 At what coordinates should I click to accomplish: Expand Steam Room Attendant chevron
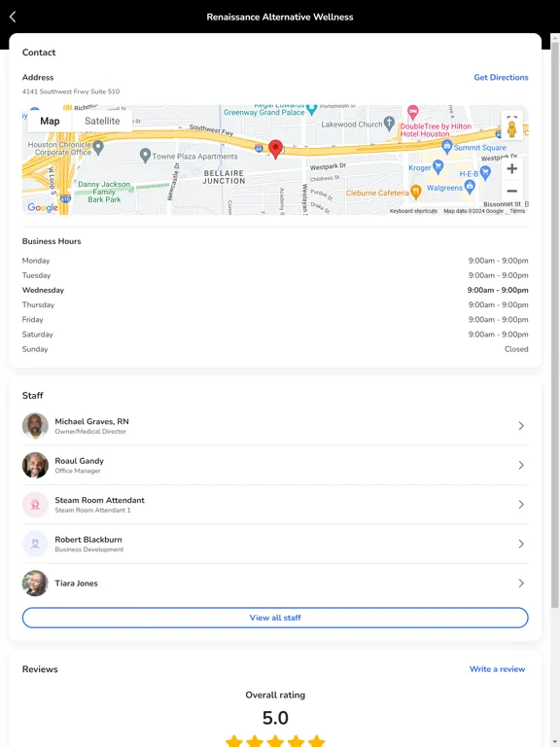coord(521,505)
